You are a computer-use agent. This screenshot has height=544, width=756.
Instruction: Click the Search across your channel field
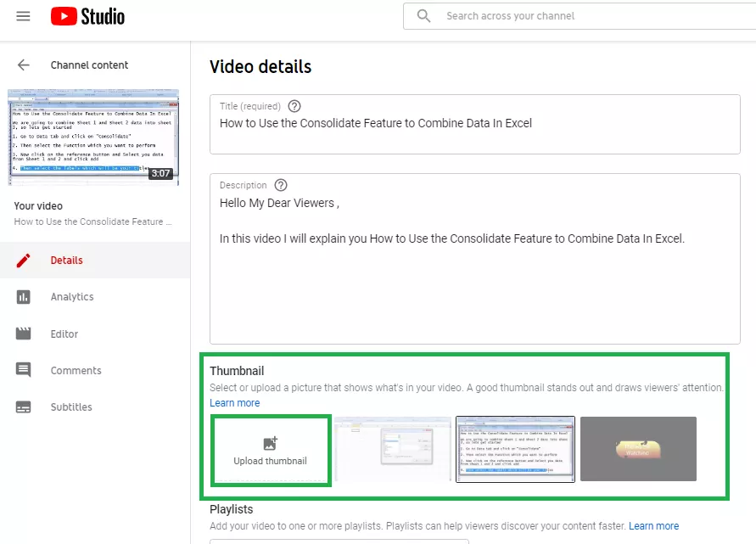579,16
